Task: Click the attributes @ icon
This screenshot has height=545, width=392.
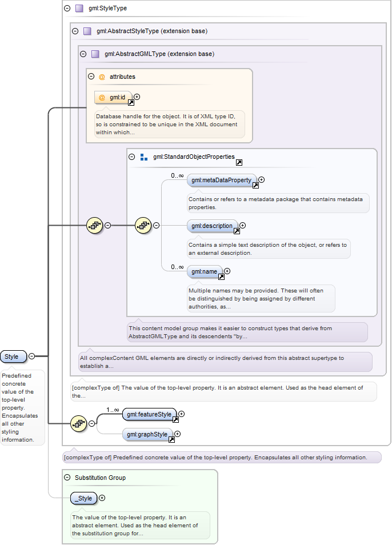Action: pos(102,77)
